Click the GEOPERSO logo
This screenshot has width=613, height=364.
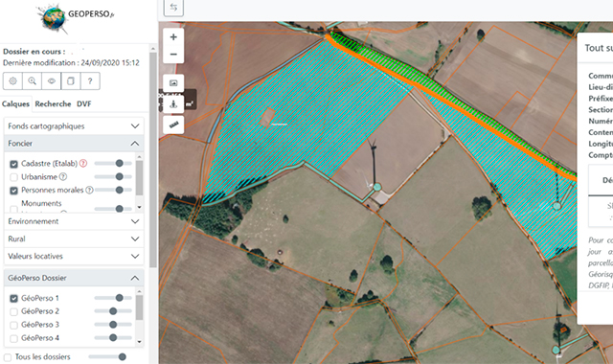76,17
